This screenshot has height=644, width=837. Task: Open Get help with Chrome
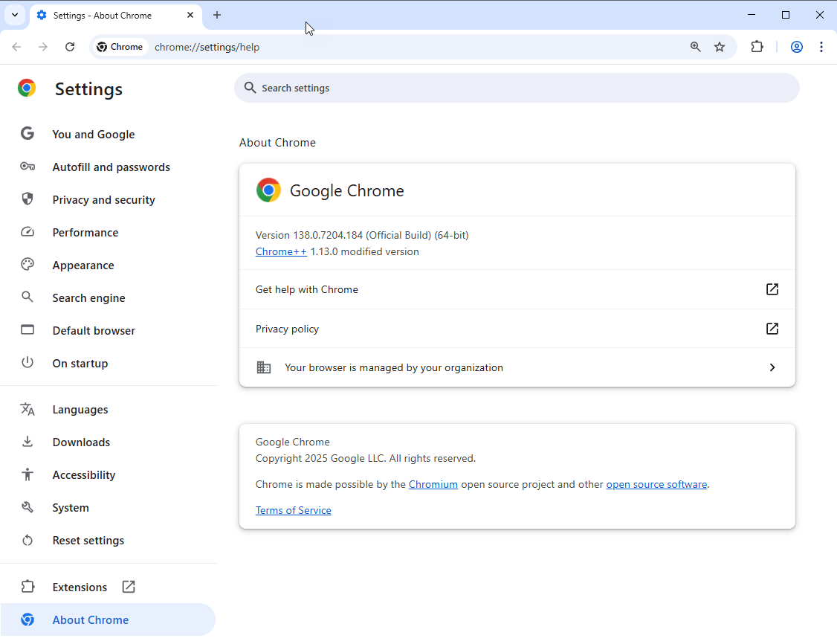click(517, 289)
